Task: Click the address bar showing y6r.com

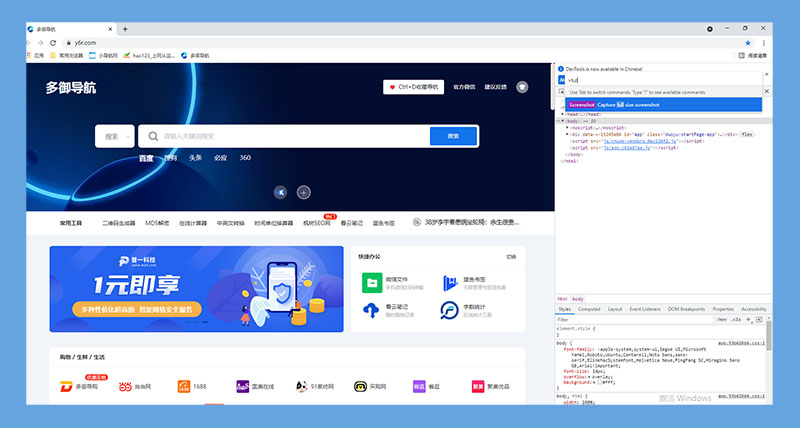Action: coord(408,43)
